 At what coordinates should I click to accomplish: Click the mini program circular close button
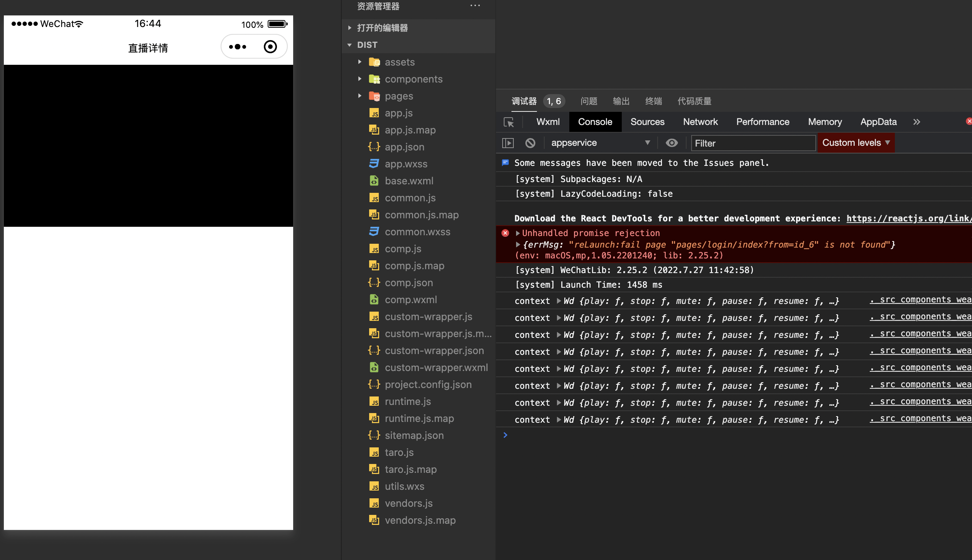point(270,47)
